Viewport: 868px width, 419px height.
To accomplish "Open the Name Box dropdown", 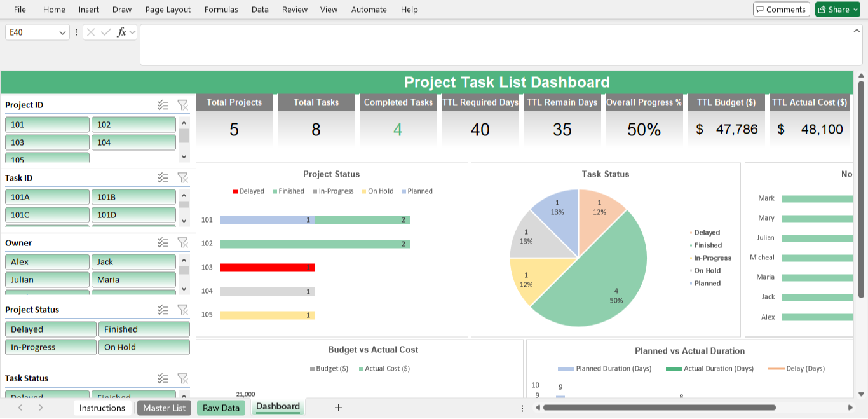I will pos(62,32).
